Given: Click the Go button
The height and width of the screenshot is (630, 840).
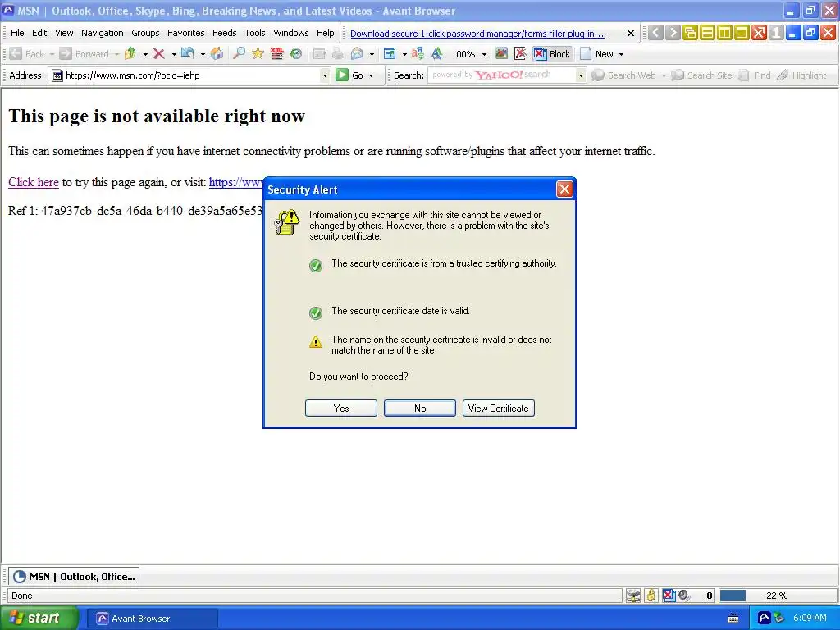Looking at the screenshot, I should click(x=349, y=75).
